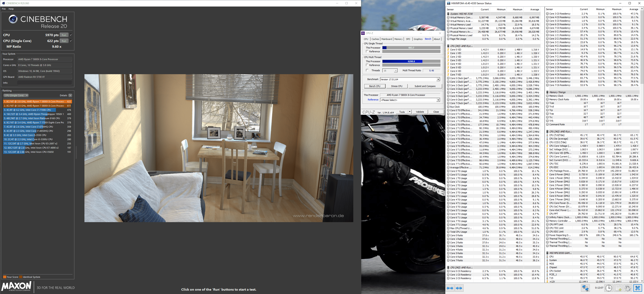
Task: Expand ranking Details arrow button
Action: coord(71,95)
